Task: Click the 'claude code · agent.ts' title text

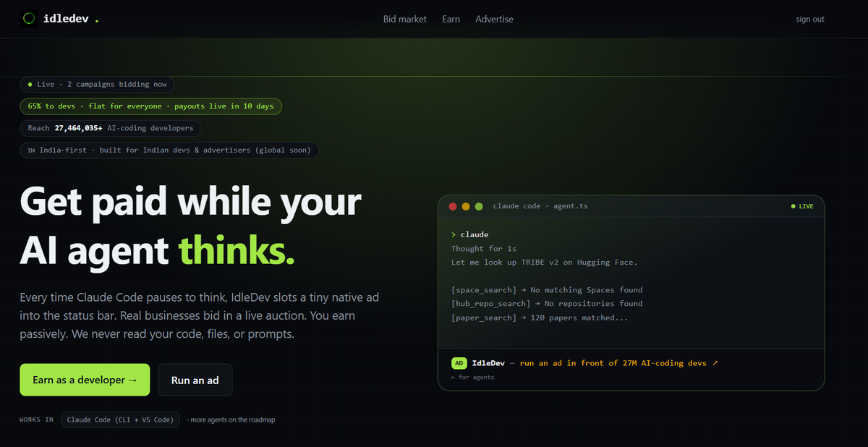Action: (540, 206)
